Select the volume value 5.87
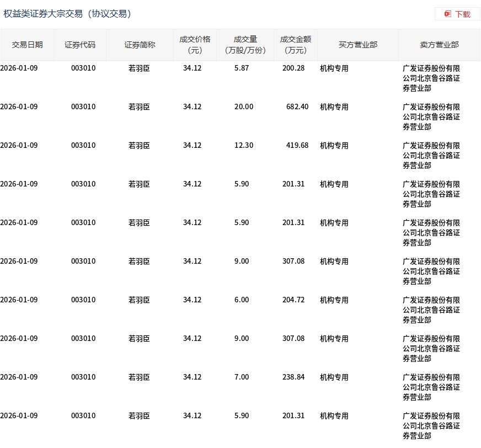 click(242, 68)
